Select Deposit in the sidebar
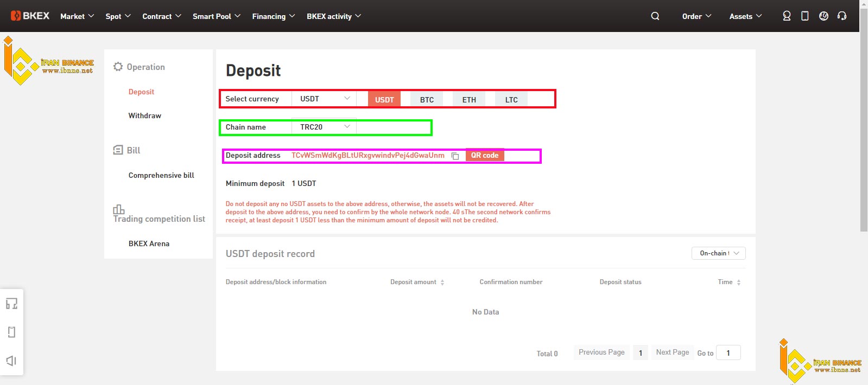 click(141, 92)
